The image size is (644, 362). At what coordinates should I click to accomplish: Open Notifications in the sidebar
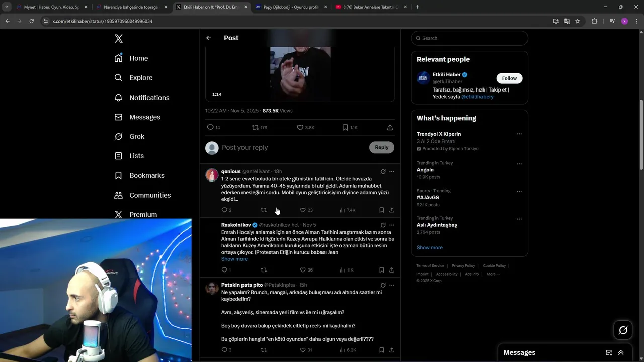[x=142, y=98]
